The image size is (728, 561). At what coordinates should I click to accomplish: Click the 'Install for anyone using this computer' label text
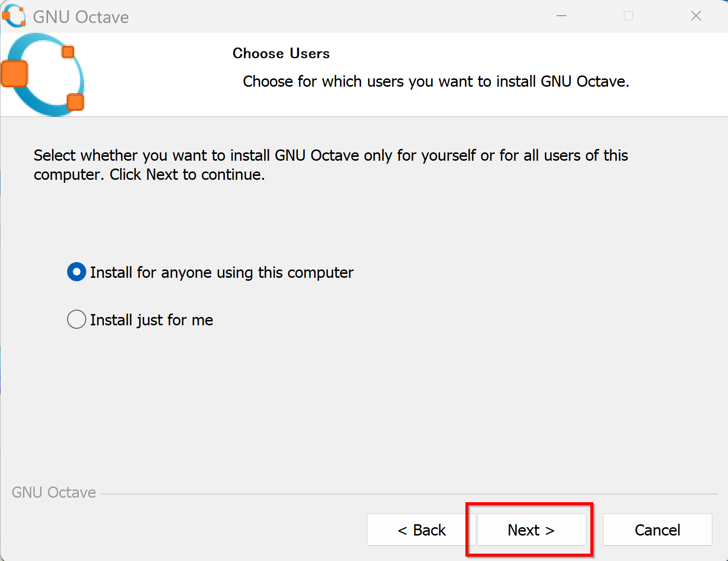(x=221, y=272)
